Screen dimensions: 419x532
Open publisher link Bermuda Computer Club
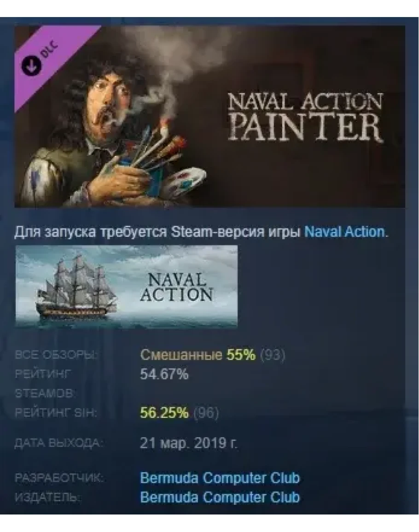click(220, 497)
